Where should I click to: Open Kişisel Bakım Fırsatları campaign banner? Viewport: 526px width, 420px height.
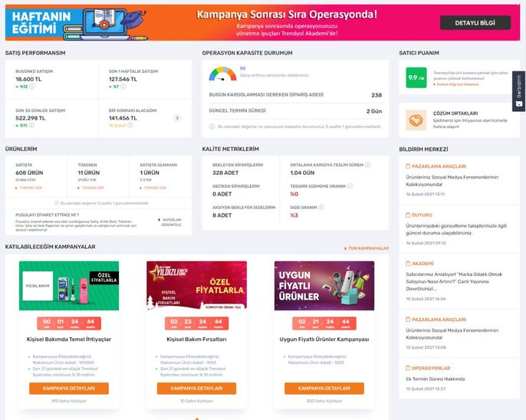point(196,286)
